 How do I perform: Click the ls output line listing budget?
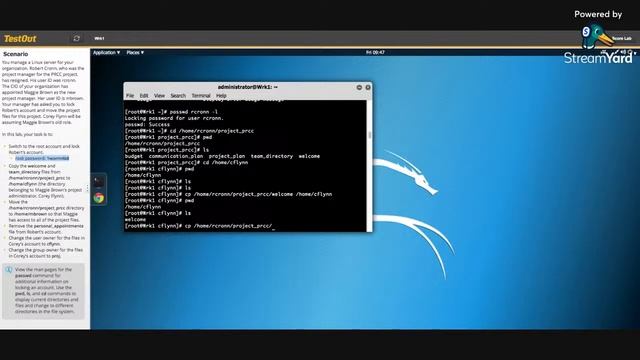pos(222,156)
